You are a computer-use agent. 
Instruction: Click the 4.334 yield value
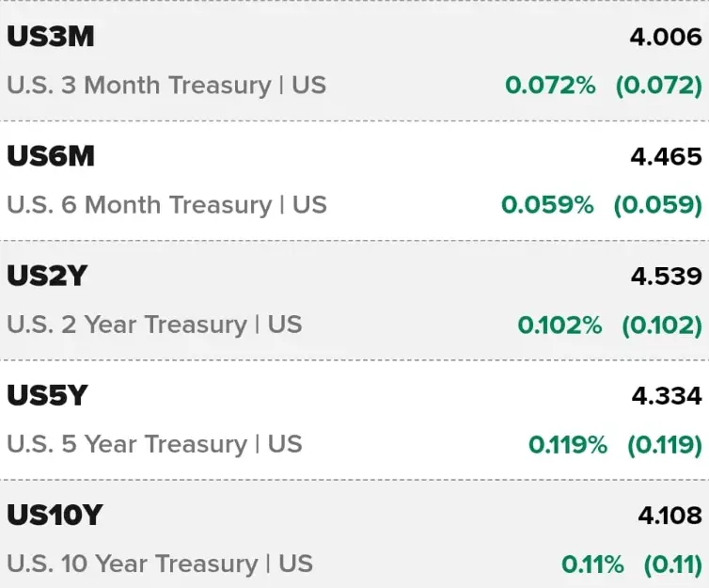pos(667,396)
